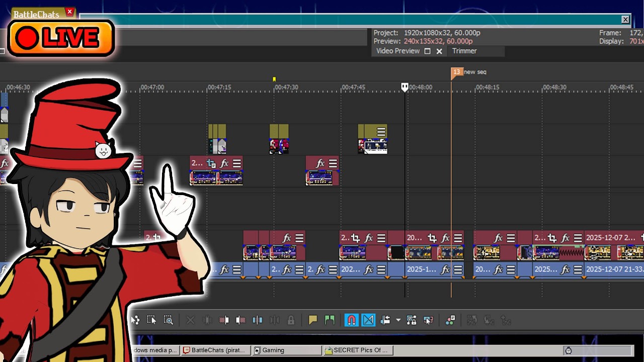644x362 pixels.
Task: Click the Lock event padlock icon
Action: click(x=291, y=320)
